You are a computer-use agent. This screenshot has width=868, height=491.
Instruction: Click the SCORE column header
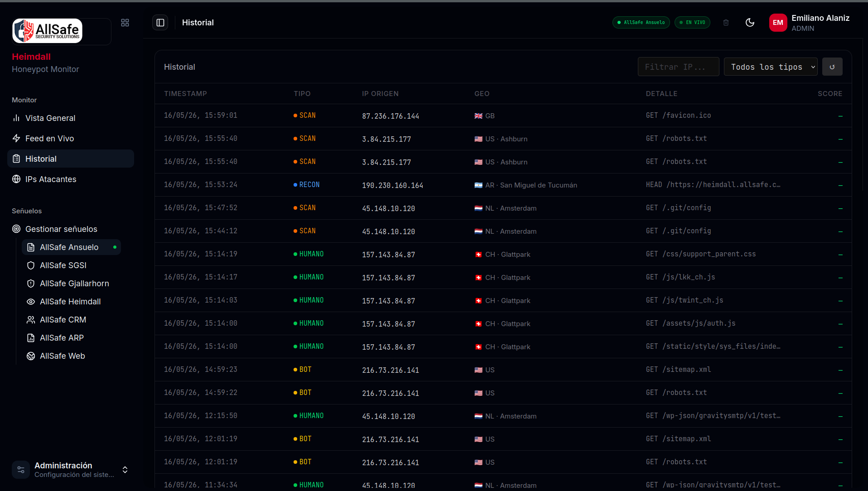pyautogui.click(x=830, y=94)
